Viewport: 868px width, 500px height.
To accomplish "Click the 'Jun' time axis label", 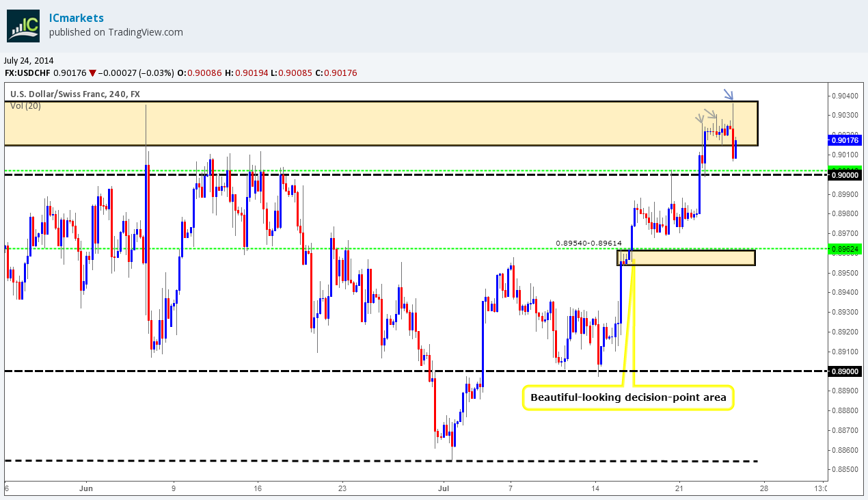I will pyautogui.click(x=85, y=488).
